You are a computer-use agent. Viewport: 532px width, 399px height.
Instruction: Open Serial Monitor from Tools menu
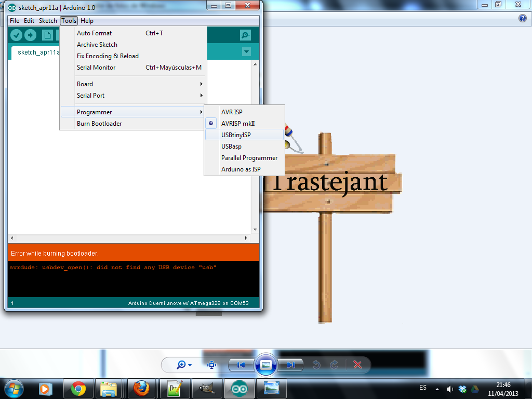tap(133, 68)
